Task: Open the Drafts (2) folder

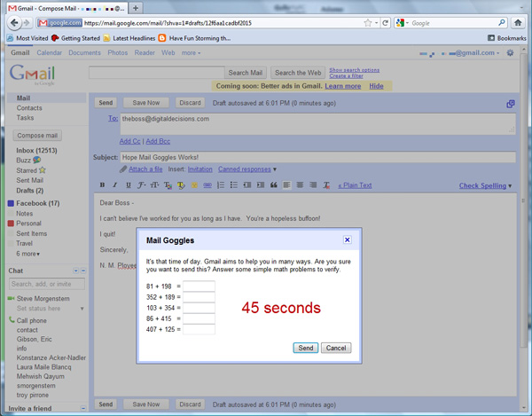Action: pyautogui.click(x=30, y=191)
